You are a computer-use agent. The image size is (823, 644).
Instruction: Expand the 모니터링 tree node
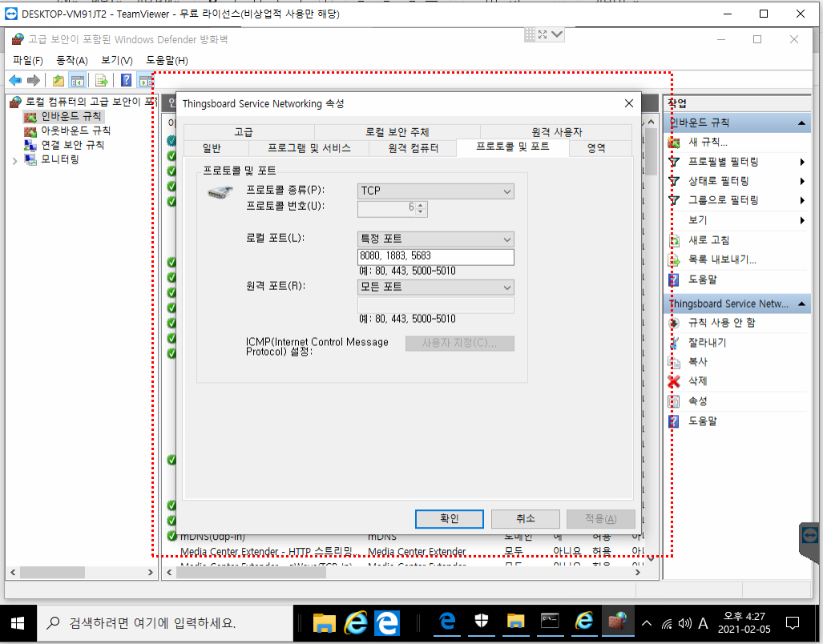coord(14,161)
